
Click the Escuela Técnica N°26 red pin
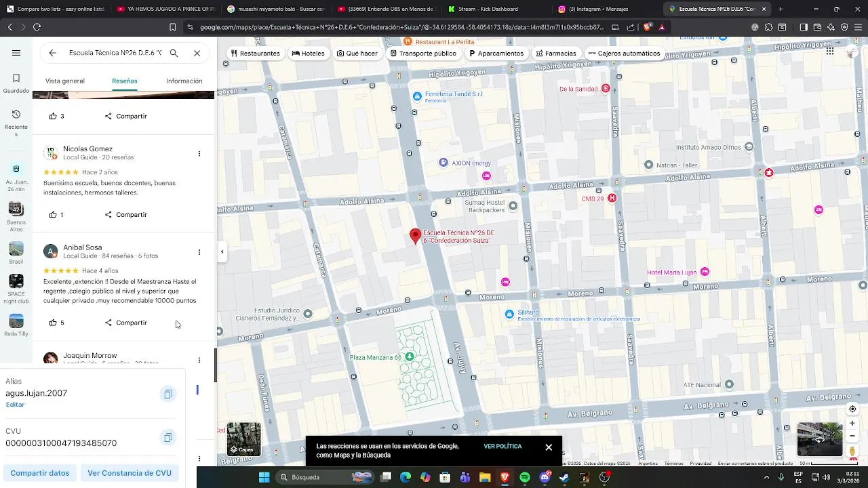tap(415, 236)
